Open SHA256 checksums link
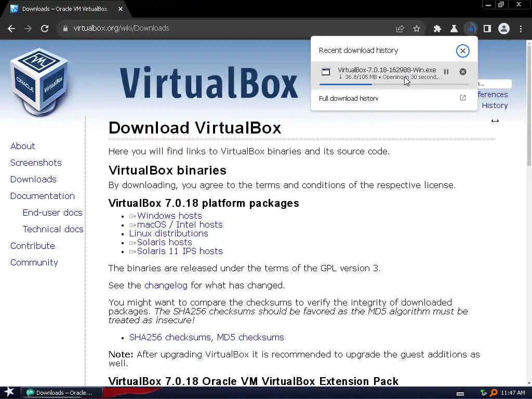This screenshot has width=532, height=399. tap(170, 337)
